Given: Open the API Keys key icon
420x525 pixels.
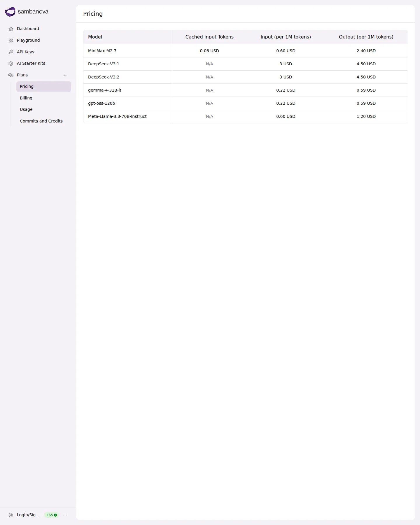Looking at the screenshot, I should (11, 52).
